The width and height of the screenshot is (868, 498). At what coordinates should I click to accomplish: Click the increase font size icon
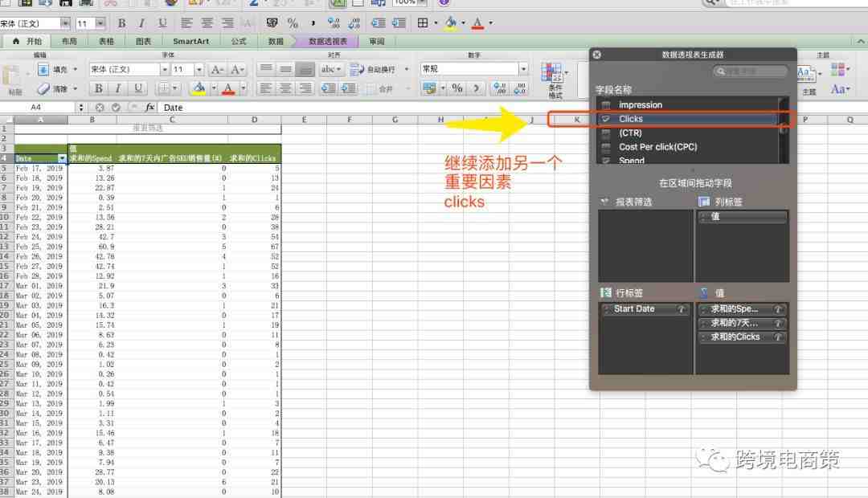218,69
